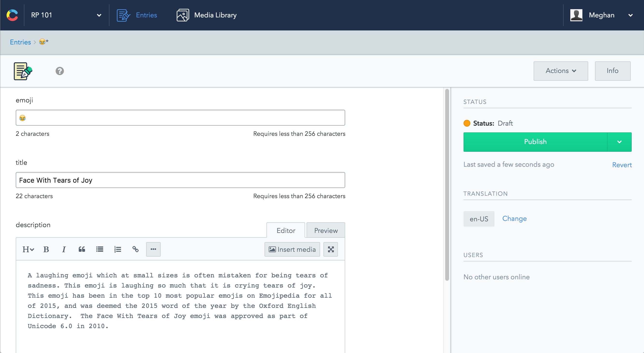Click the help question mark icon

(x=59, y=71)
